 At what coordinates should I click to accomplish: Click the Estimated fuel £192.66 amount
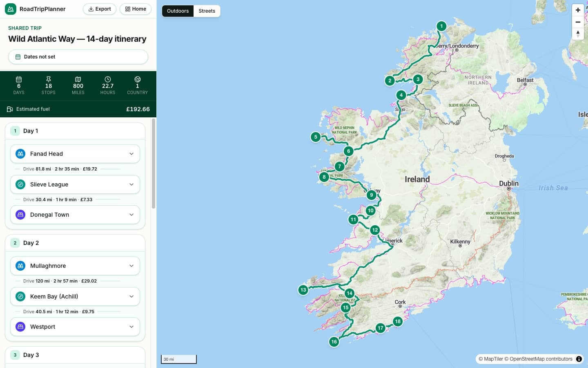pyautogui.click(x=138, y=109)
